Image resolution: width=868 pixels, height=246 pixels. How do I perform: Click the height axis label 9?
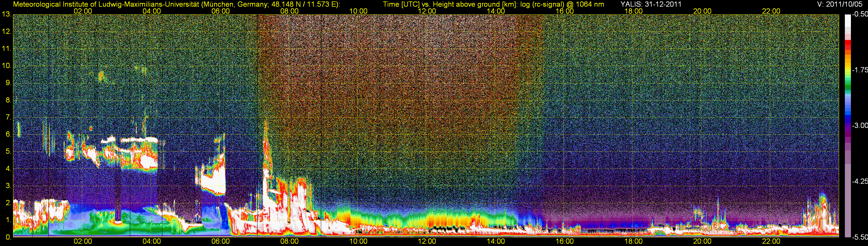pyautogui.click(x=8, y=83)
